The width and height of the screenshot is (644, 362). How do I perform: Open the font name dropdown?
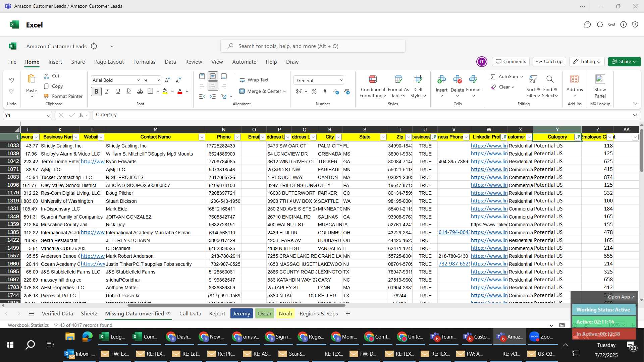[x=138, y=80]
